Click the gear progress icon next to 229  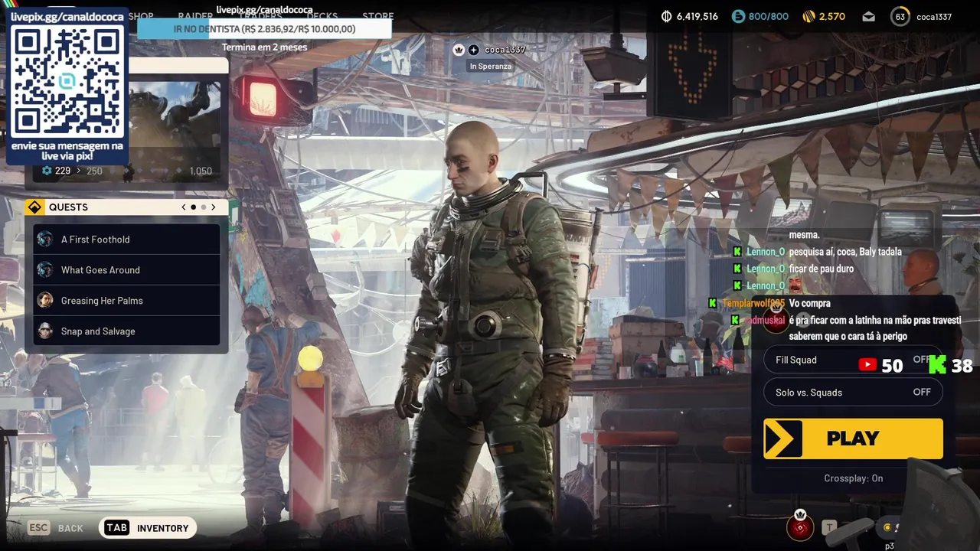(47, 171)
